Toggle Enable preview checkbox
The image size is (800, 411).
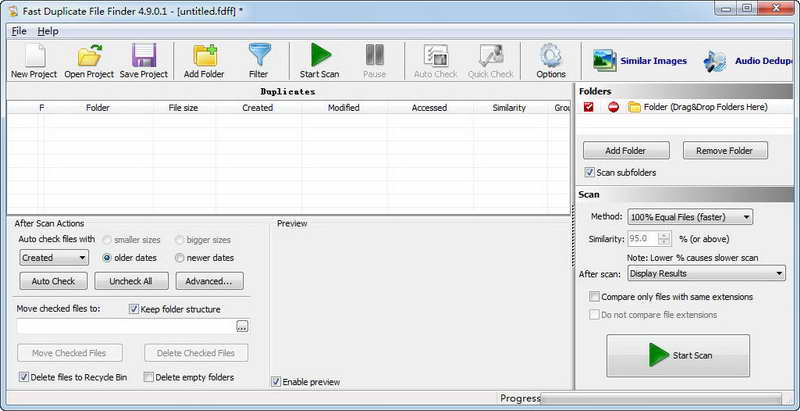(x=276, y=381)
